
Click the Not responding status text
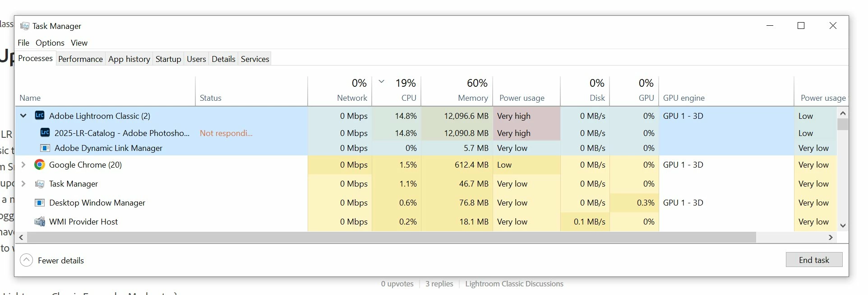(226, 133)
